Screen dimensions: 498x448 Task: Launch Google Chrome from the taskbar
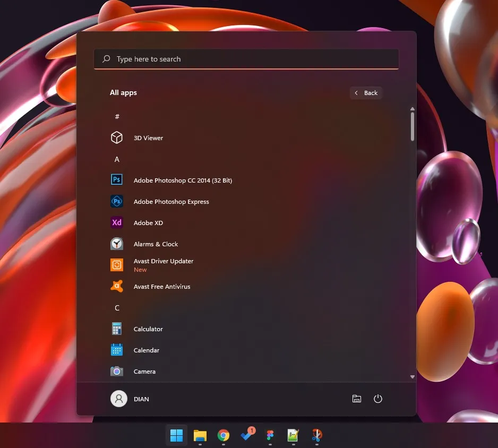[223, 436]
